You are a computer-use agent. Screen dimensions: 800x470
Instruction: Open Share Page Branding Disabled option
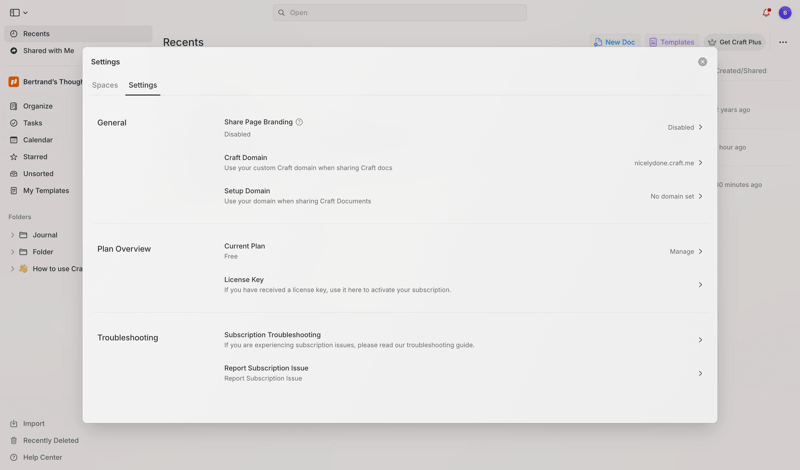coord(685,127)
